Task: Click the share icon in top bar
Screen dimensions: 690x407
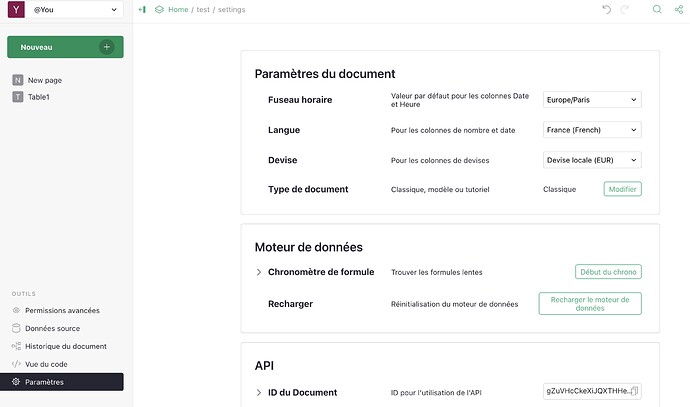Action: (x=678, y=9)
